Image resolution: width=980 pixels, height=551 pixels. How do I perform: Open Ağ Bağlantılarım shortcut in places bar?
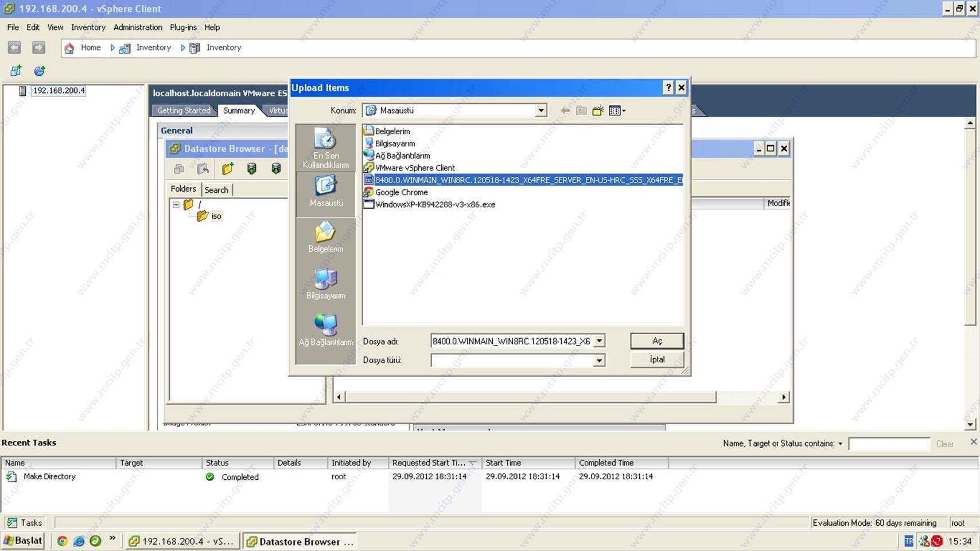325,331
